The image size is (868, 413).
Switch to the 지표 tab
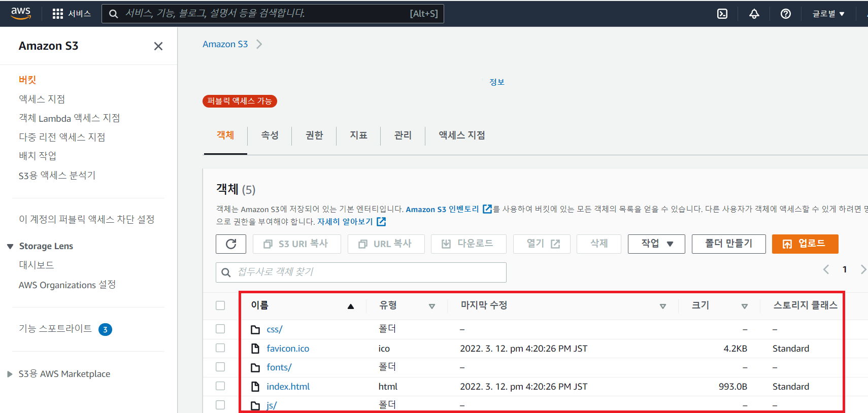pos(358,135)
